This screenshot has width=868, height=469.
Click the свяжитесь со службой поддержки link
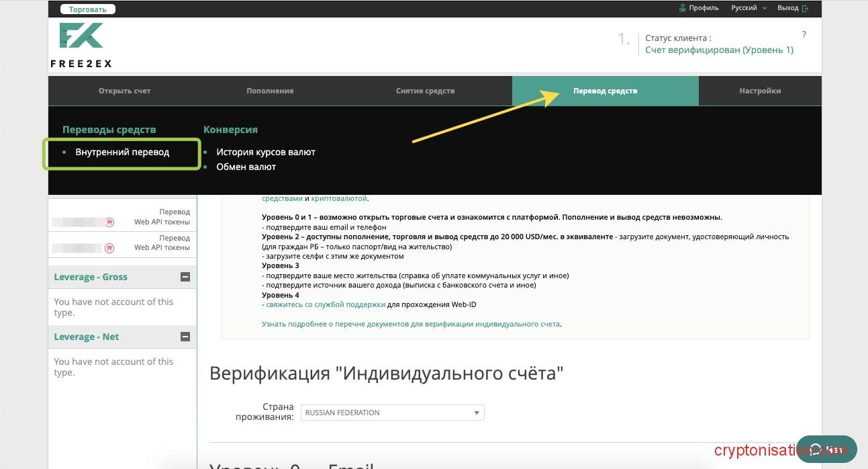coord(326,304)
